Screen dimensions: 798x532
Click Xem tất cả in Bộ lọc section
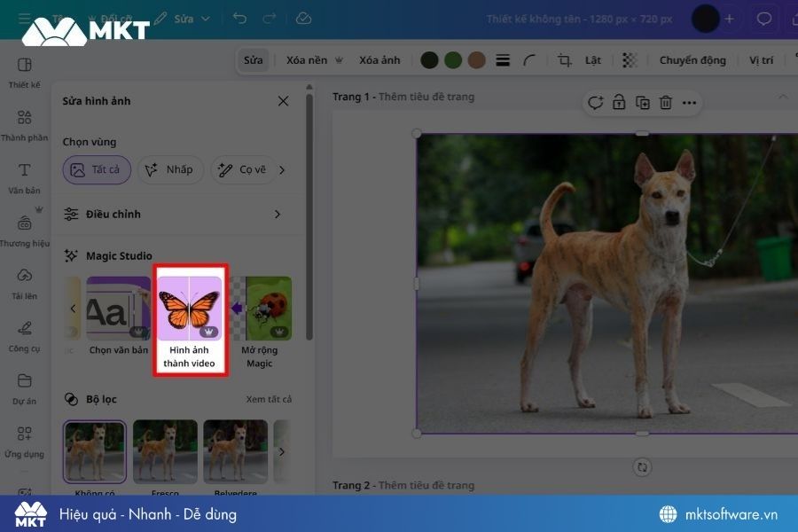[270, 399]
